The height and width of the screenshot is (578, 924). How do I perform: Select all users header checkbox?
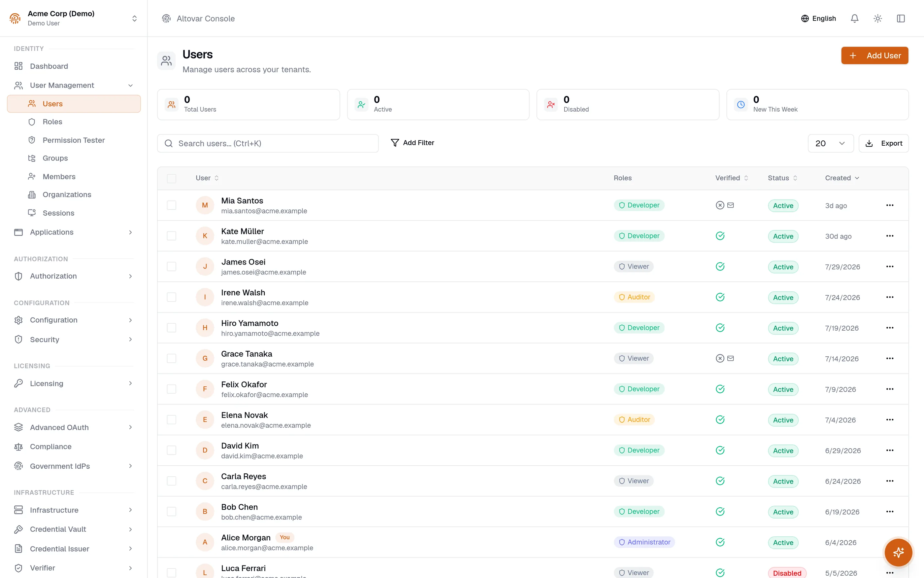coord(172,178)
